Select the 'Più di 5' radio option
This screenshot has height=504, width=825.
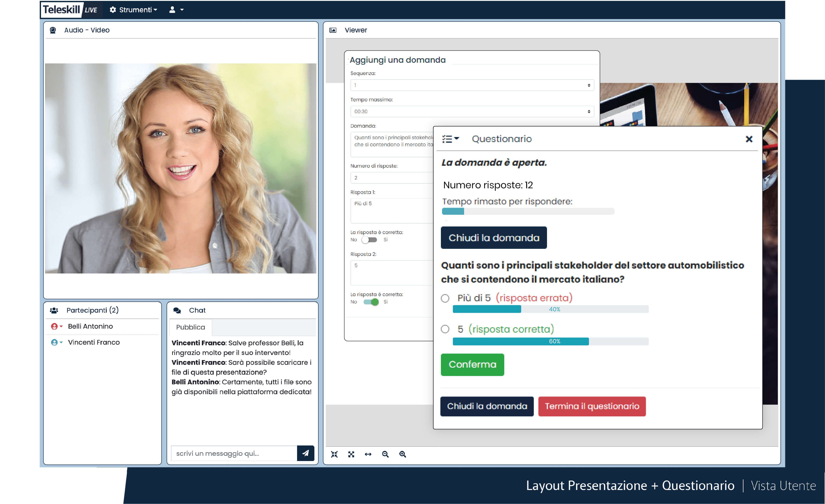[x=445, y=298]
